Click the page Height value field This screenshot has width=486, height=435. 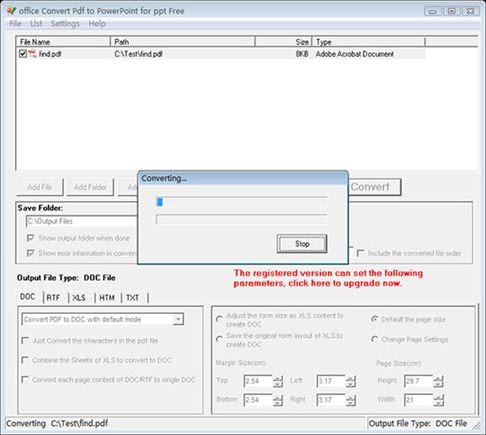419,381
